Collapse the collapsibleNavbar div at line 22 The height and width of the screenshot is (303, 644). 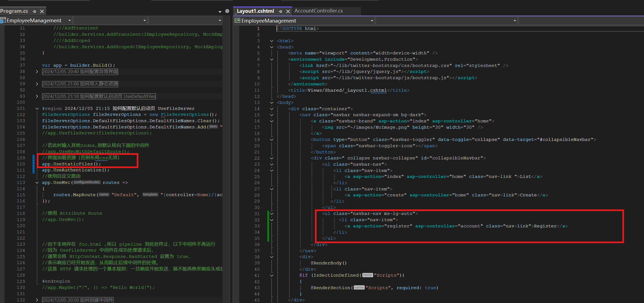[272, 158]
